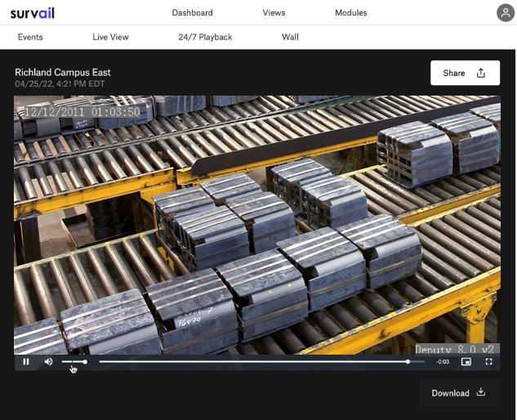Open the 24/7 Playback tab
Screen dimensions: 517x420
(205, 37)
